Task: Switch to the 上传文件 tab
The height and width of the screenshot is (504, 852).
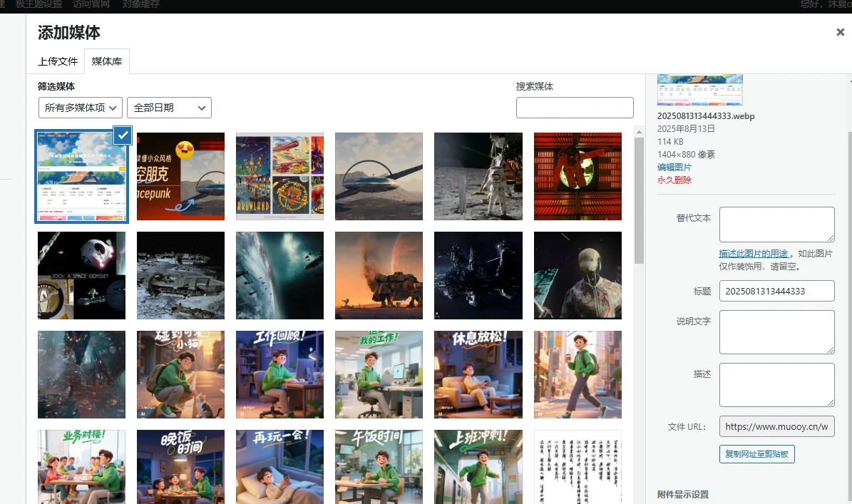Action: (x=58, y=61)
